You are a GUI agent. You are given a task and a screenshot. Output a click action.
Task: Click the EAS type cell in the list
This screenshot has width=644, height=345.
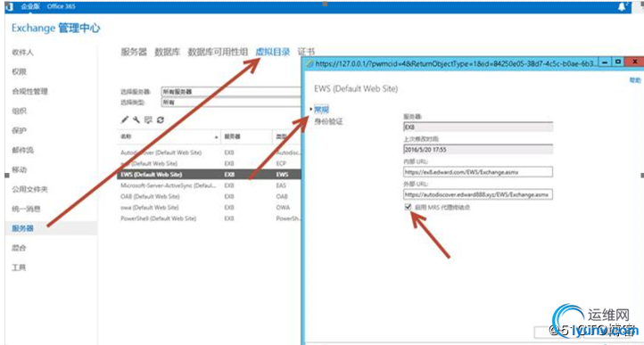pyautogui.click(x=281, y=185)
